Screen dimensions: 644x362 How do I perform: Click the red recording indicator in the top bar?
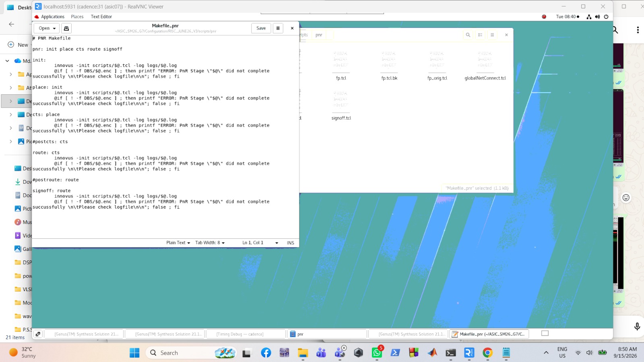pos(544,17)
